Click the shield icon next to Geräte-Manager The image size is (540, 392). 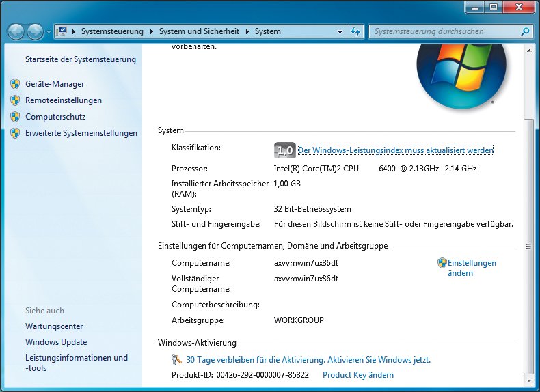(x=15, y=84)
